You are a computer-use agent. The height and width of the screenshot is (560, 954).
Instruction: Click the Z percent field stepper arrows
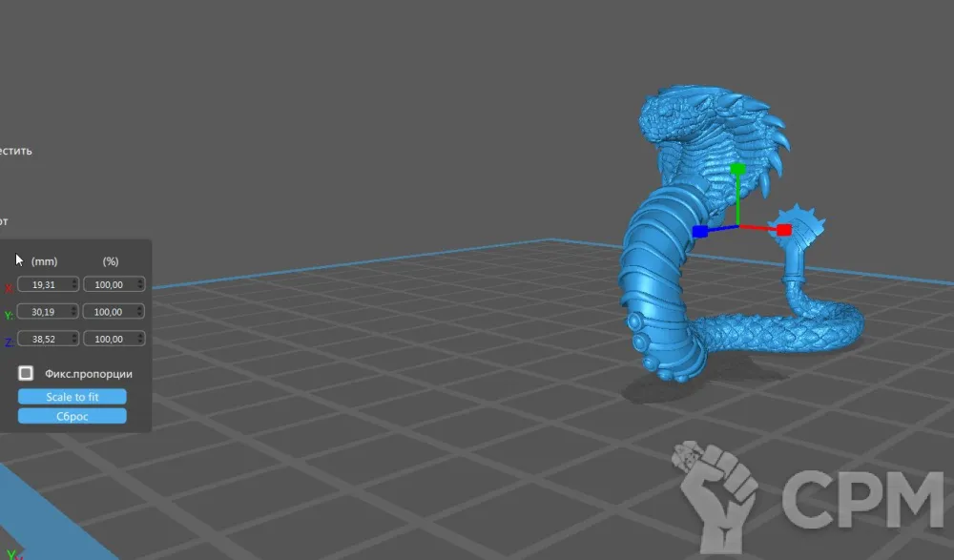pos(140,339)
